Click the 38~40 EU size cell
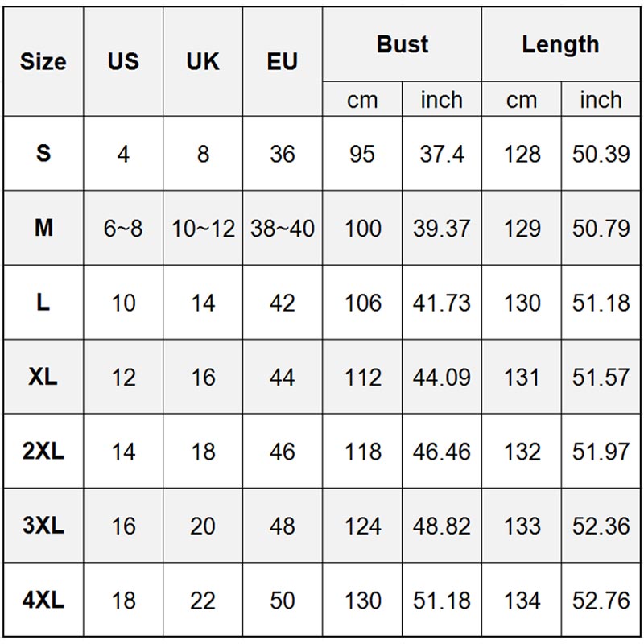The width and height of the screenshot is (644, 644). pos(283,229)
